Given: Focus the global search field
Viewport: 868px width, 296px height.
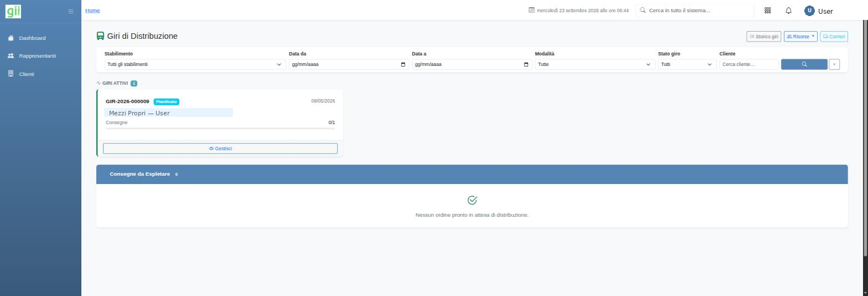Looking at the screenshot, I should pos(695,11).
